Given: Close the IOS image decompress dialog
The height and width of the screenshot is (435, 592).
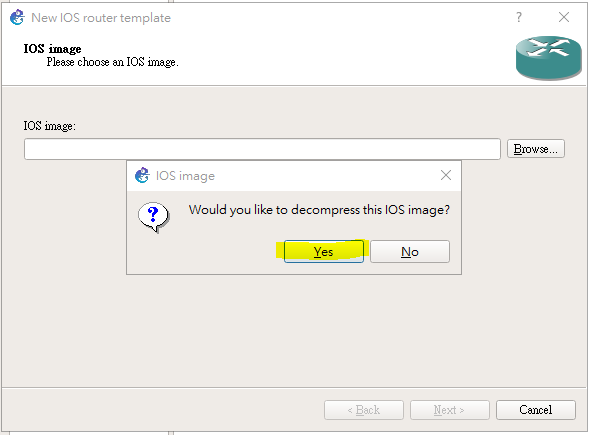Looking at the screenshot, I should (446, 175).
